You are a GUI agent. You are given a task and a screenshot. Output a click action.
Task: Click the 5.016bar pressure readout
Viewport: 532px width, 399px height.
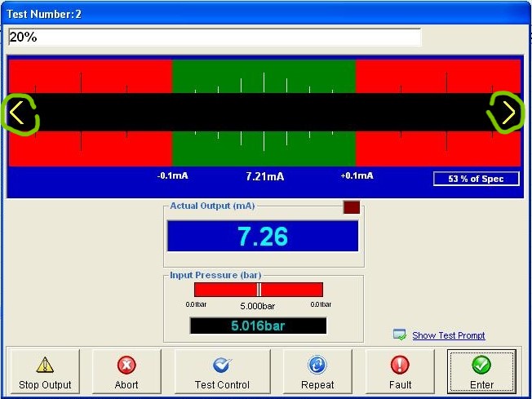click(258, 326)
